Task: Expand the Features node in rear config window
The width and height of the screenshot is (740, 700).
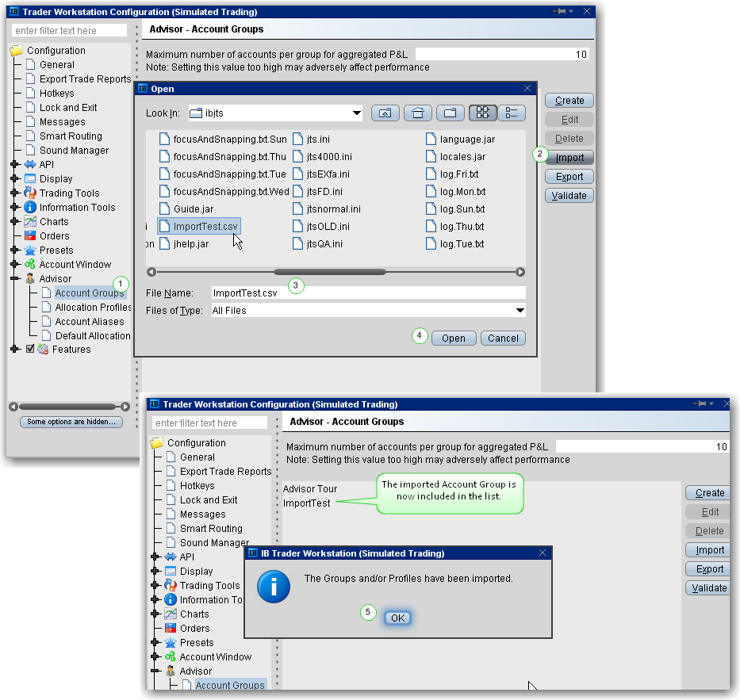Action: tap(14, 349)
